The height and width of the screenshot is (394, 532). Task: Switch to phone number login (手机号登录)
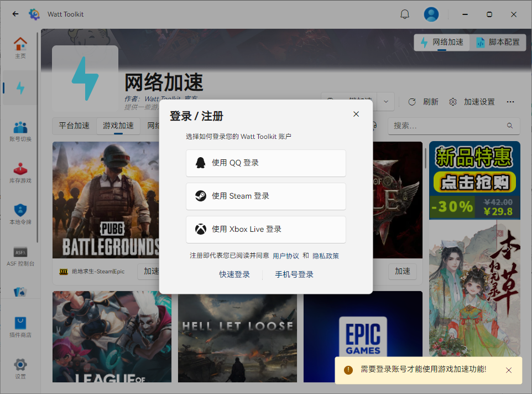coord(294,274)
